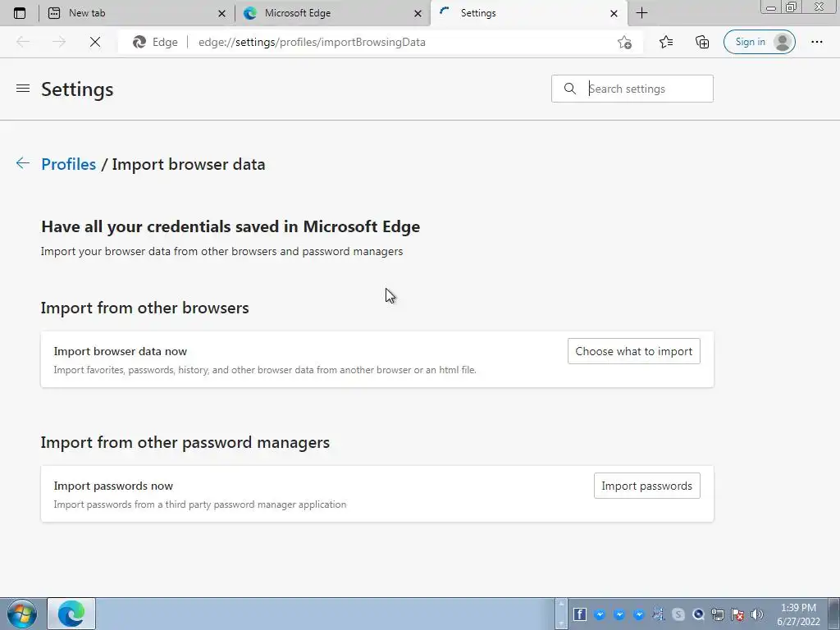Click the Import passwords button

[646, 486]
